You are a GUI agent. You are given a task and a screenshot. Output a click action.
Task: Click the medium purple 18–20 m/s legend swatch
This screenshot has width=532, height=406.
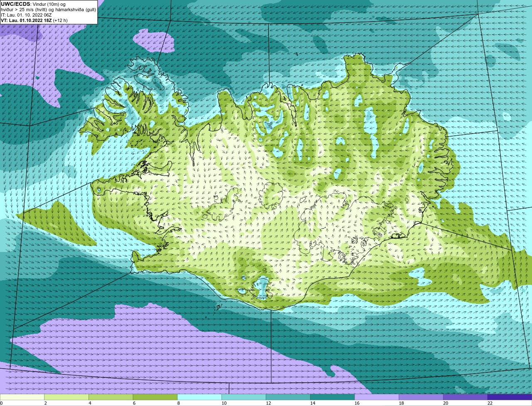(421, 397)
